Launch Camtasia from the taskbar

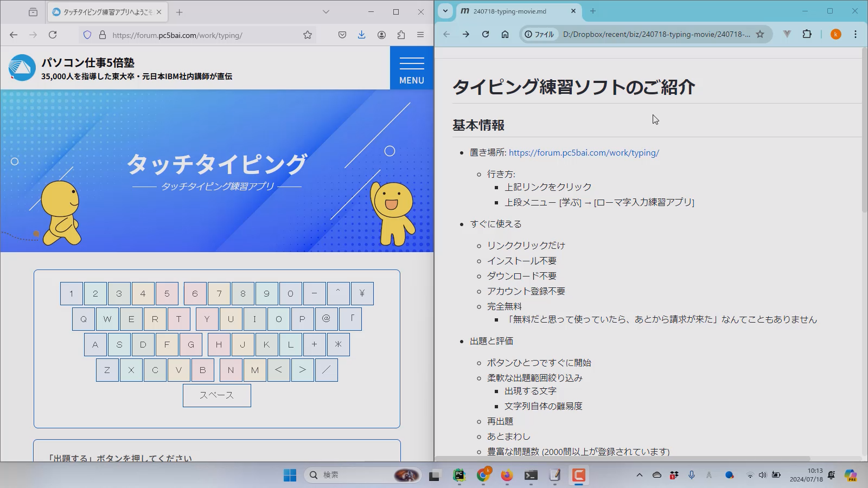click(x=578, y=475)
